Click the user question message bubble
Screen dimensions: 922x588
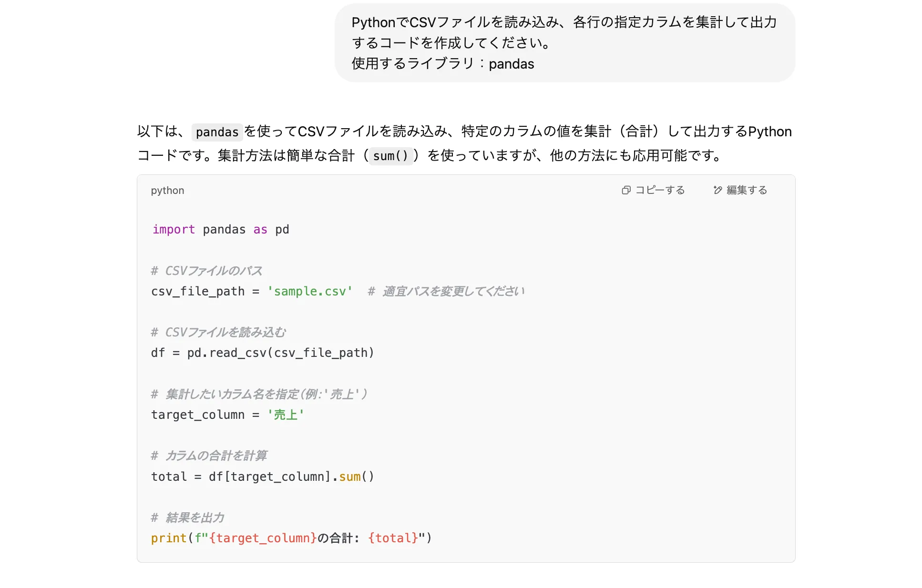pos(565,42)
